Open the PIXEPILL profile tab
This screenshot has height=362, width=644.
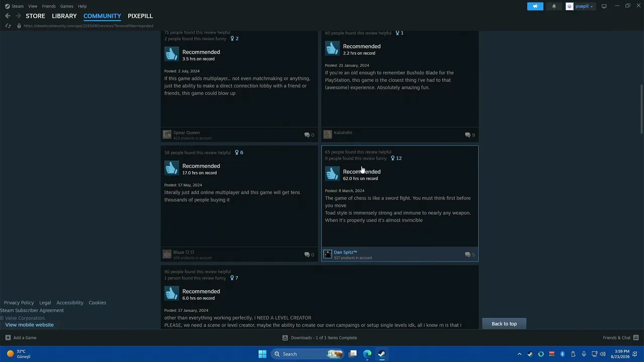(x=140, y=16)
